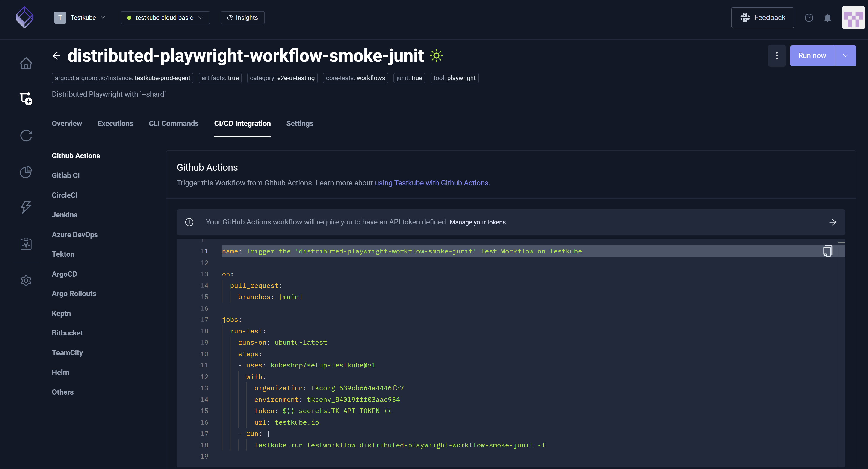
Task: Open the testkube-cloud-basic environment selector
Action: click(x=165, y=18)
